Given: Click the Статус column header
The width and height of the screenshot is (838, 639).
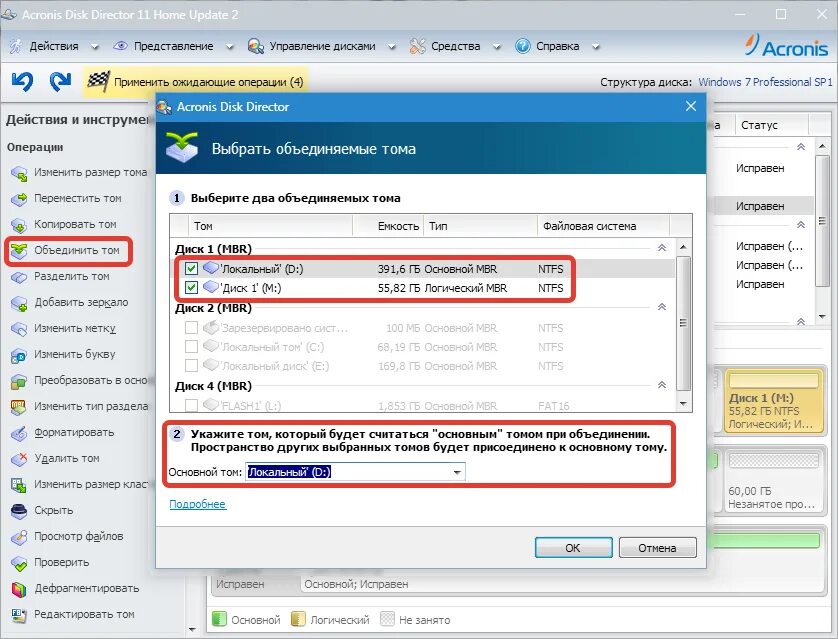Looking at the screenshot, I should [x=772, y=125].
